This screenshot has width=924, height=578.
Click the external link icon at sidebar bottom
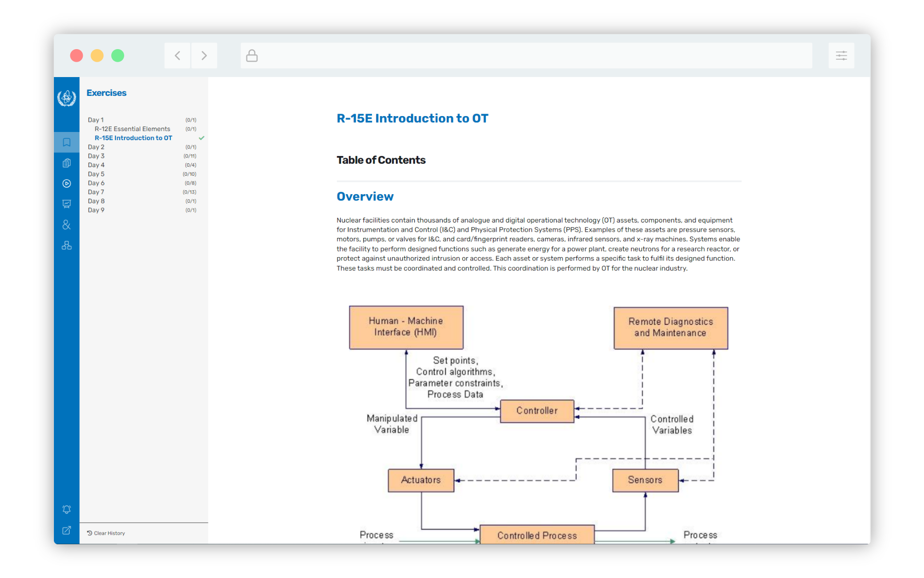tap(66, 530)
